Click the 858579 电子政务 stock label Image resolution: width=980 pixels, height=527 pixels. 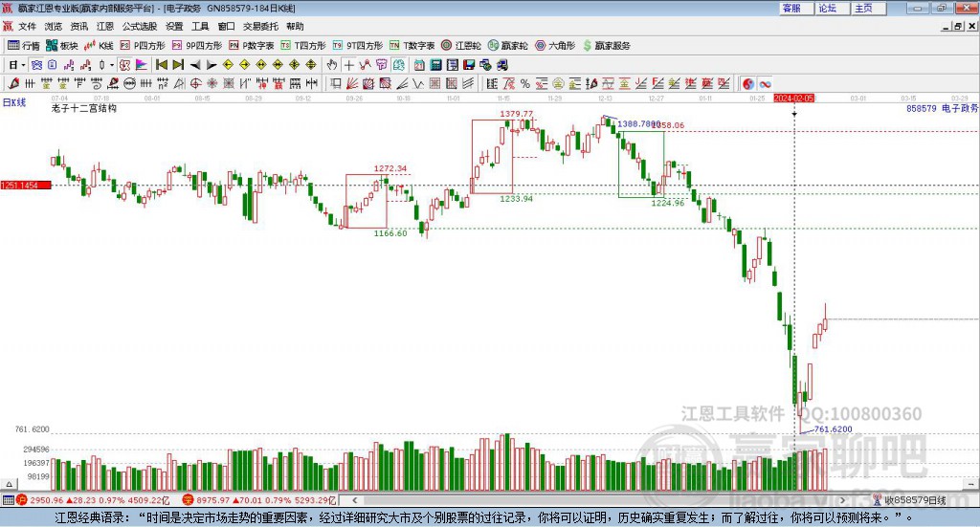[x=942, y=109]
